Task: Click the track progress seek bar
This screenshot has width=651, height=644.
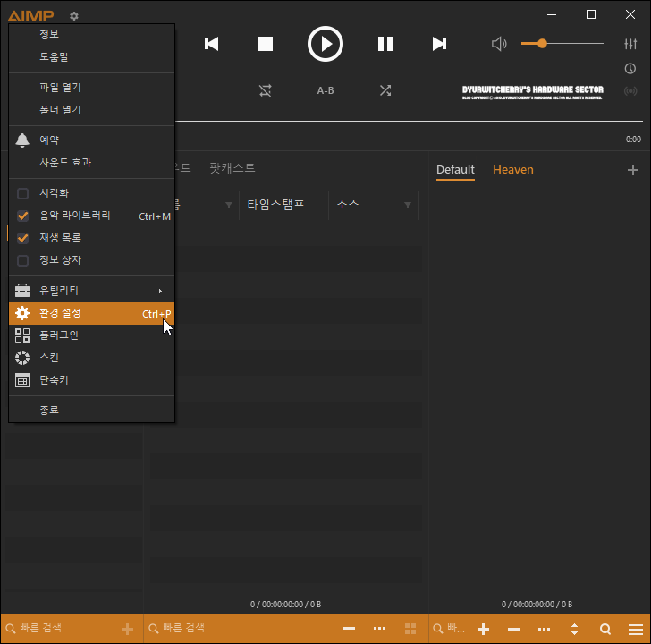Action: click(x=409, y=122)
